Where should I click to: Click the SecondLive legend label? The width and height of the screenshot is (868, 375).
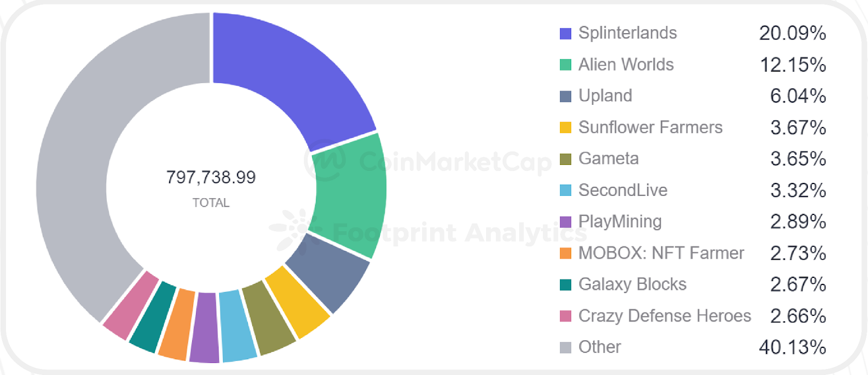(623, 190)
